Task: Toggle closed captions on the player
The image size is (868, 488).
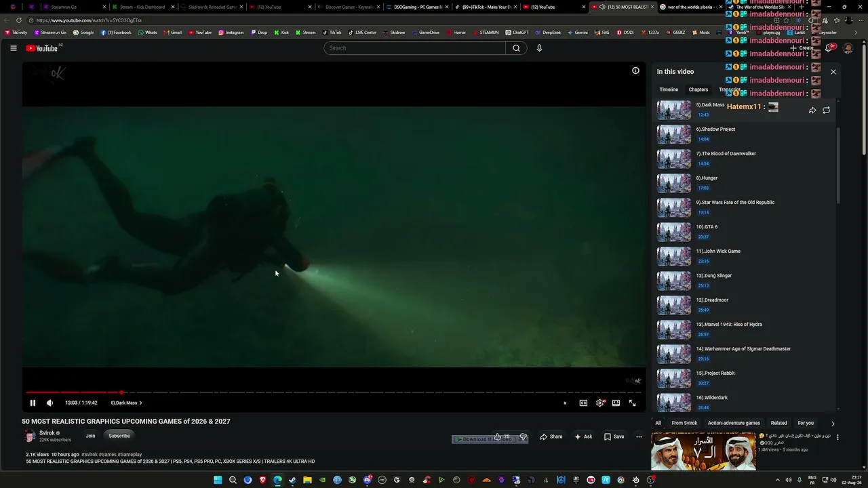Action: click(x=583, y=403)
